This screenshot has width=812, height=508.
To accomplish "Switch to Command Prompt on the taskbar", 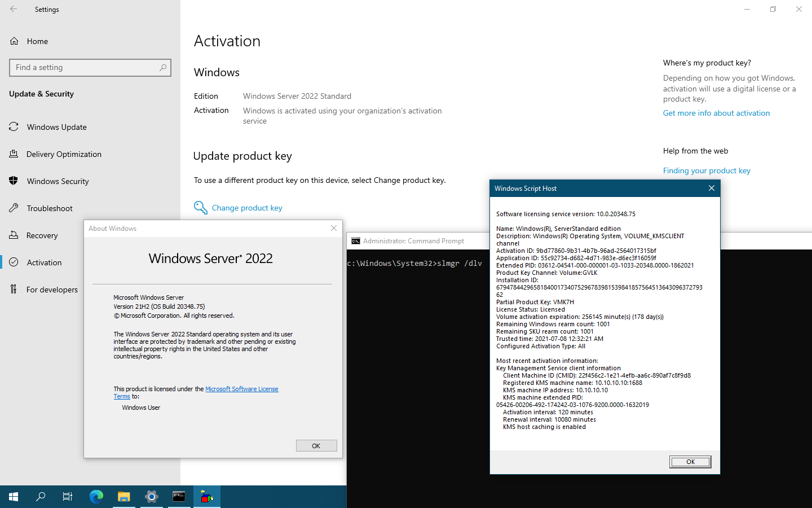I will click(x=179, y=497).
